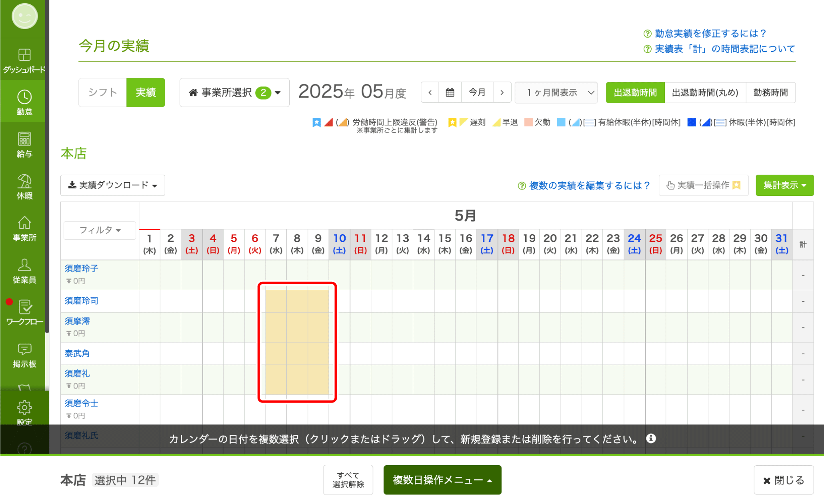Select the 勤怠 clock icon in sidebar
Screen dimensions: 824x504
pos(24,97)
